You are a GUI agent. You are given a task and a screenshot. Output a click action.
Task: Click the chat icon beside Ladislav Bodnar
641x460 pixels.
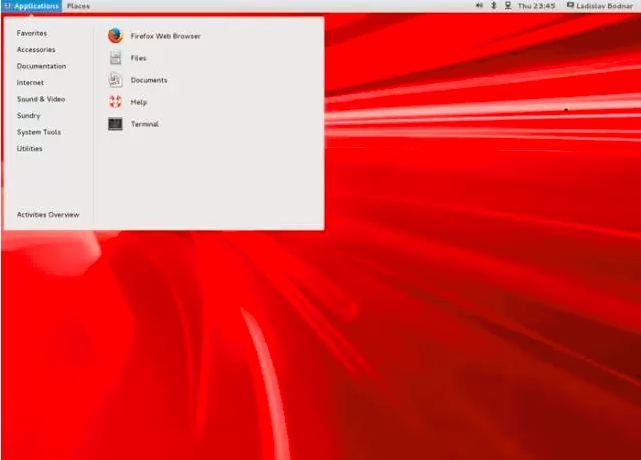point(570,6)
